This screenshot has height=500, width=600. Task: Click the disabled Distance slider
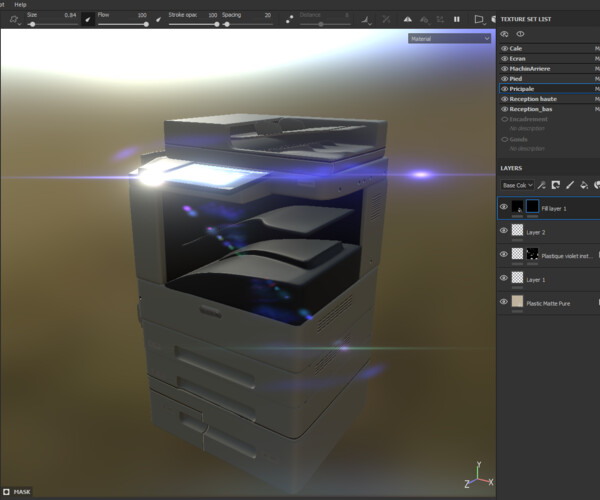click(325, 24)
